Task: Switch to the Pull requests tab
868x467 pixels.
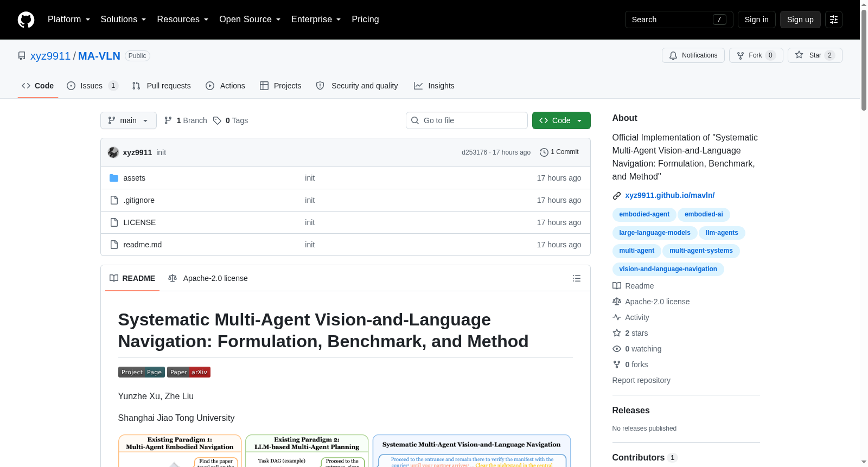Action: (x=162, y=86)
